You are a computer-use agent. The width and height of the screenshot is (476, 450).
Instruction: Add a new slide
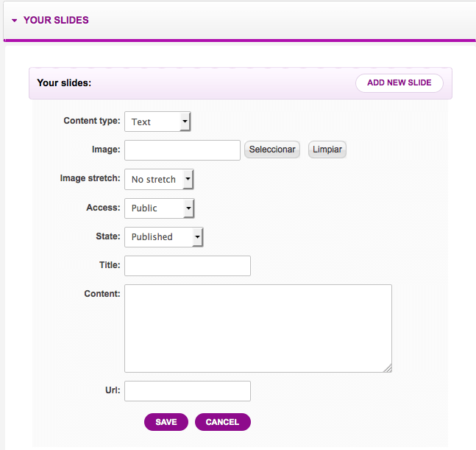399,82
